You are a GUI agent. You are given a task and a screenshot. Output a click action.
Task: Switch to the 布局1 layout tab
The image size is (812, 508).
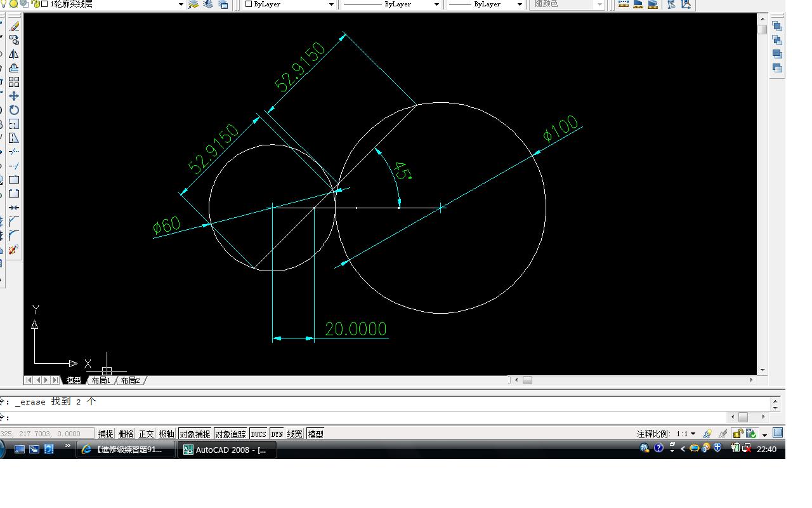[101, 380]
